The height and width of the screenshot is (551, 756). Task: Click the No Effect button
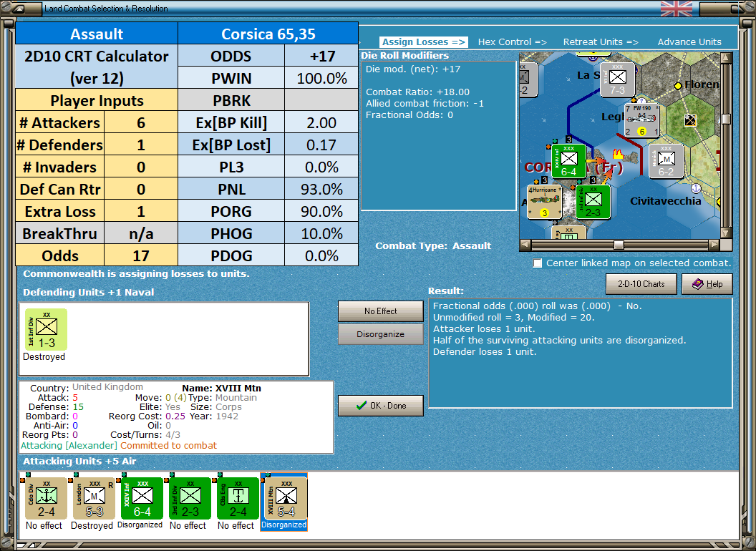coord(380,311)
